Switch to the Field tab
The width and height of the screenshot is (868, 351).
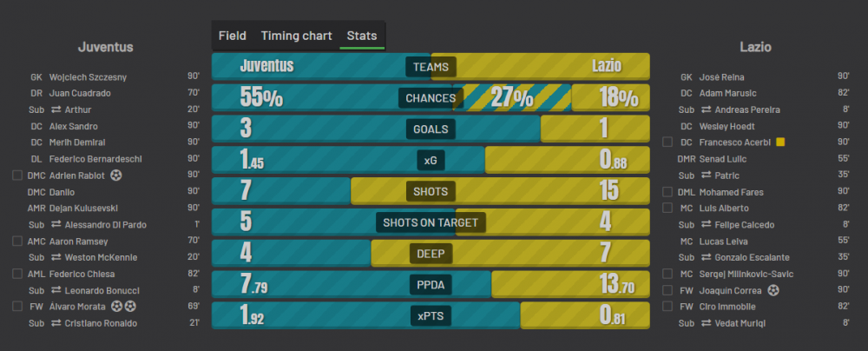(x=232, y=36)
